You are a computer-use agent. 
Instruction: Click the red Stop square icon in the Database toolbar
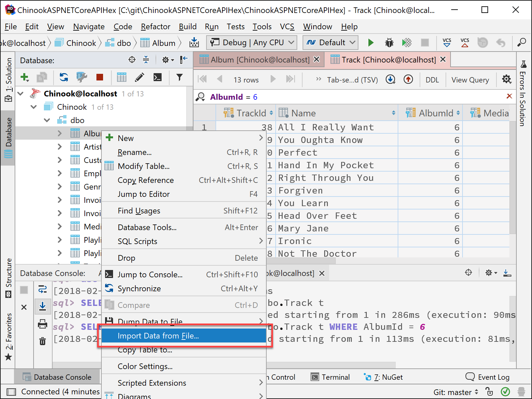99,77
